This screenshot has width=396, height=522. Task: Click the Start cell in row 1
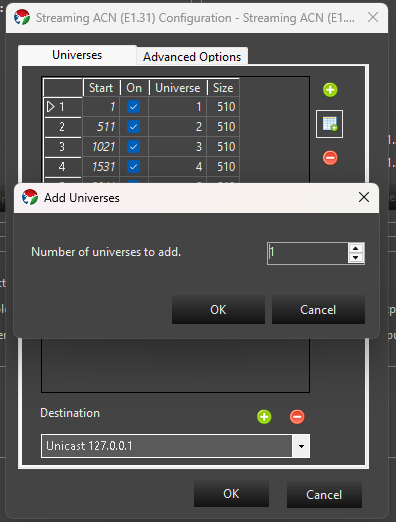coord(101,107)
